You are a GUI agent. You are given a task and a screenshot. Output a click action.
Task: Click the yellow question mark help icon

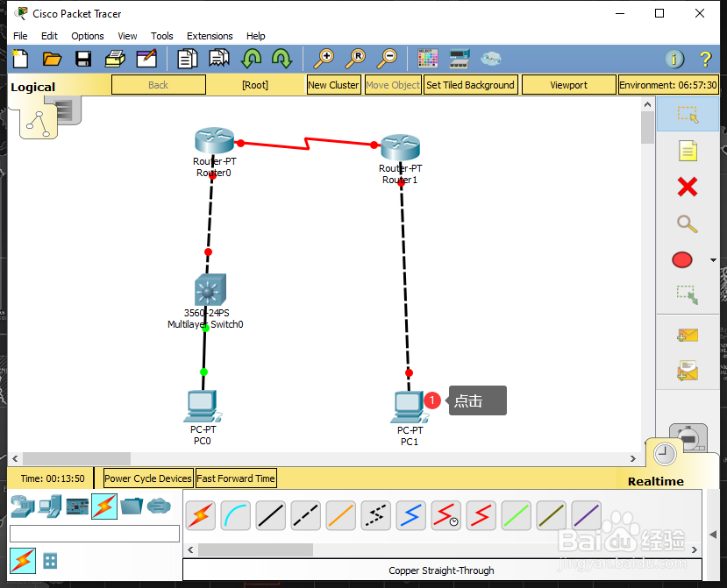[705, 59]
